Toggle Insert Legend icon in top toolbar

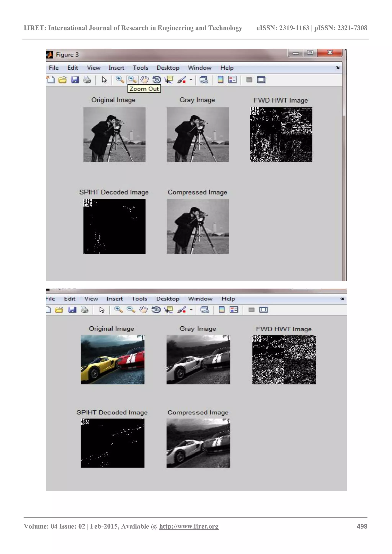(x=232, y=80)
